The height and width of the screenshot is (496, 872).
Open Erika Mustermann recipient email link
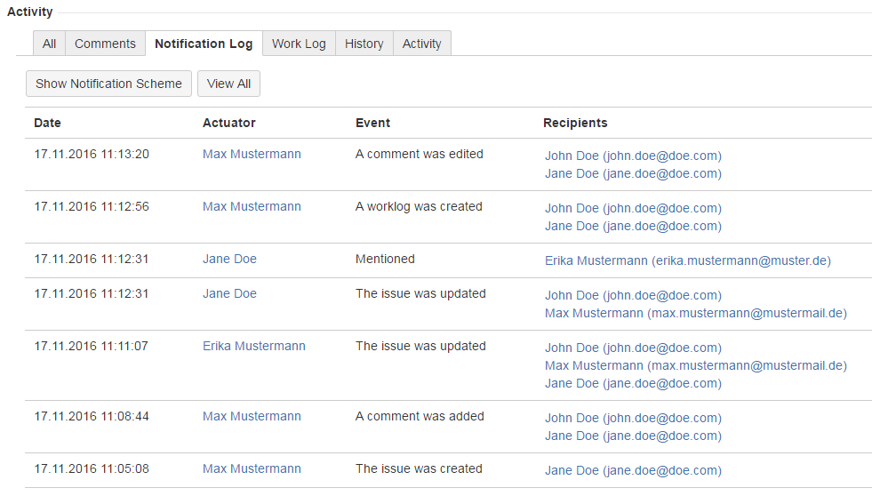click(687, 260)
